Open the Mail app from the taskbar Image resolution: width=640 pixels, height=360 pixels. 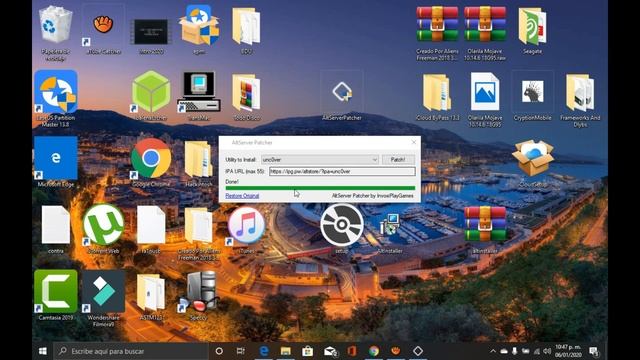coord(330,351)
